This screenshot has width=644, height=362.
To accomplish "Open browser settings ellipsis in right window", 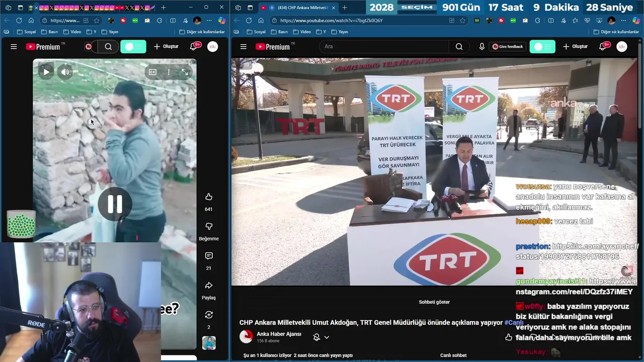I will point(623,21).
